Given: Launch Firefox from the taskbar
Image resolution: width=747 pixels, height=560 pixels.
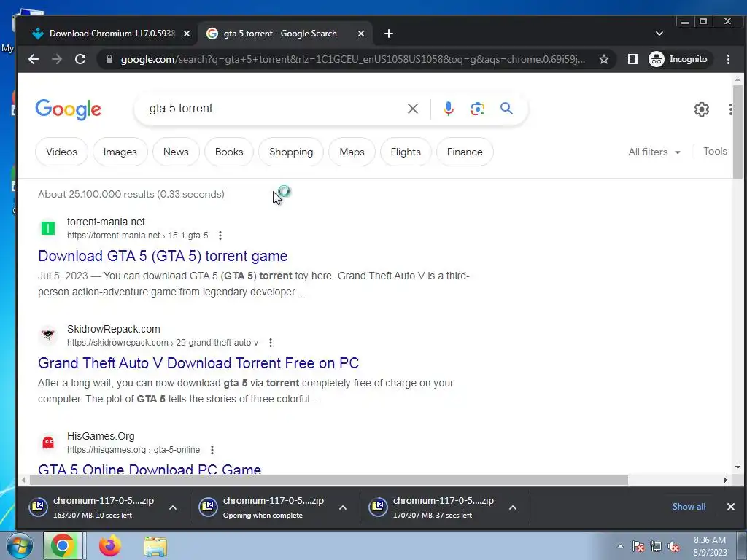Looking at the screenshot, I should click(x=110, y=545).
